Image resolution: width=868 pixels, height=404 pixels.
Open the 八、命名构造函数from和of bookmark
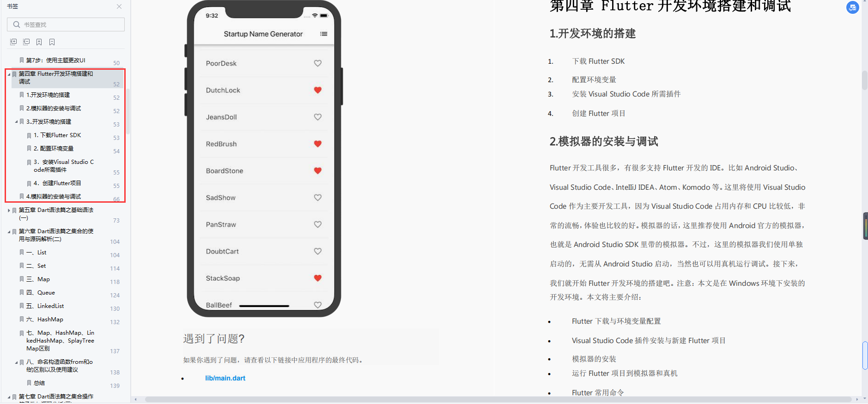click(x=60, y=366)
